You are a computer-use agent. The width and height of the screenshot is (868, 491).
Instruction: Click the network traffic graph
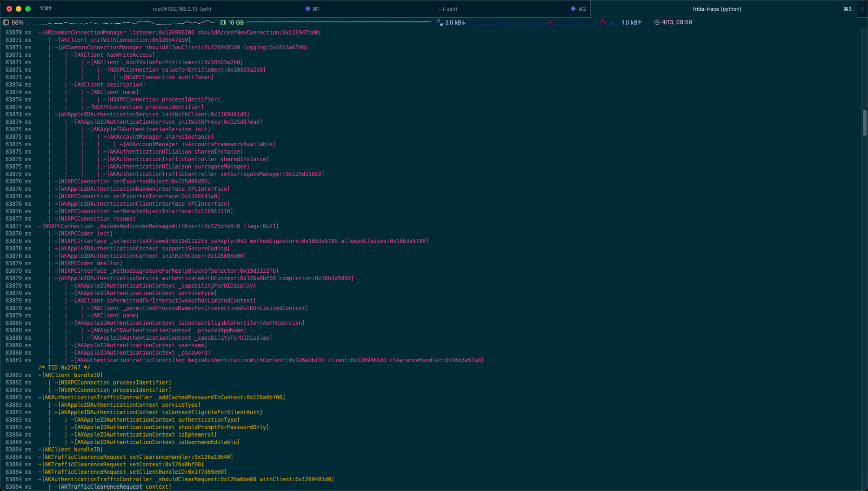pyautogui.click(x=546, y=22)
